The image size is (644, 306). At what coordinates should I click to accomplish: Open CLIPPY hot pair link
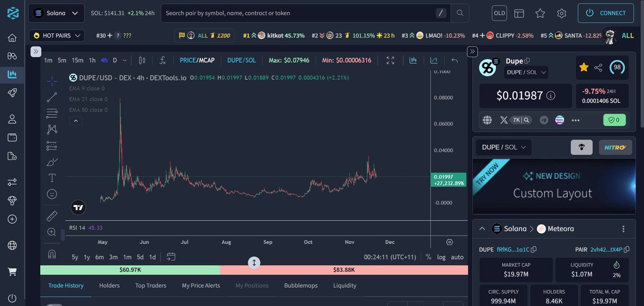[x=503, y=35]
